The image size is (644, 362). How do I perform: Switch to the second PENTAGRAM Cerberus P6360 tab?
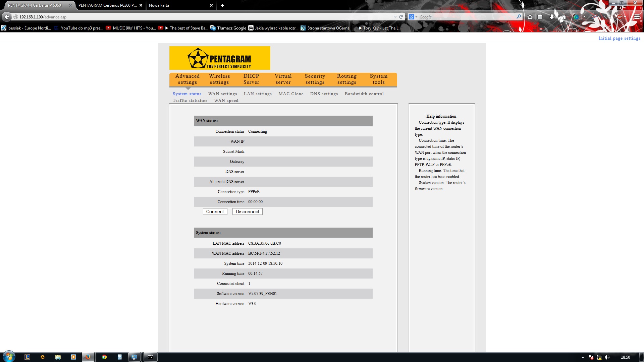point(107,5)
